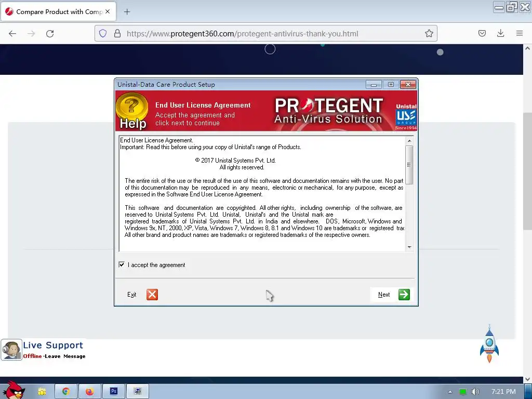Click the Live Support heading link
Screen dimensions: 532x399
[x=53, y=345]
